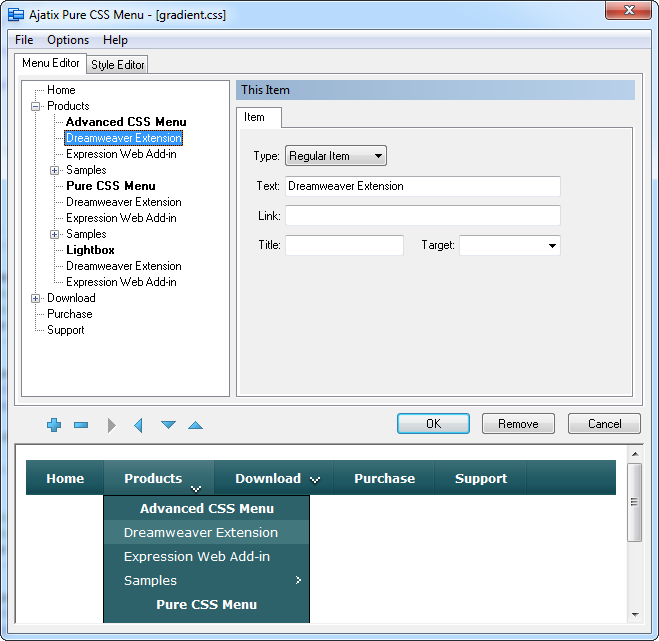Expand the first Samples tree node
The image size is (659, 641).
click(54, 170)
